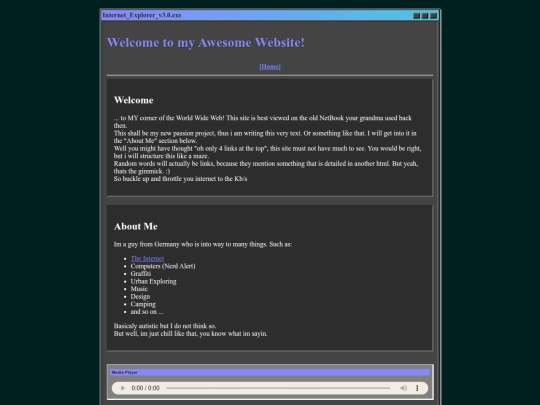The height and width of the screenshot is (405, 540).
Task: Click the 'Urban Exploring' list item
Action: [x=153, y=281]
